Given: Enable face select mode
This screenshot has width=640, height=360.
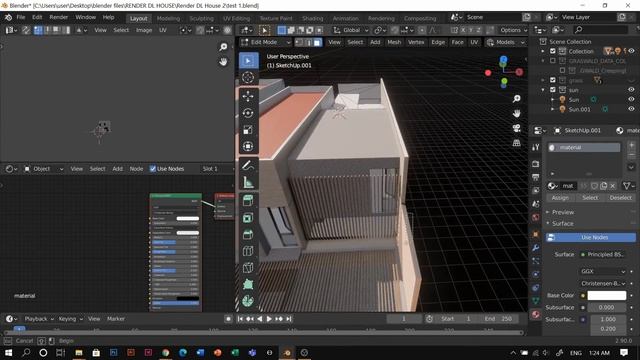Looking at the screenshot, I should click(x=317, y=42).
